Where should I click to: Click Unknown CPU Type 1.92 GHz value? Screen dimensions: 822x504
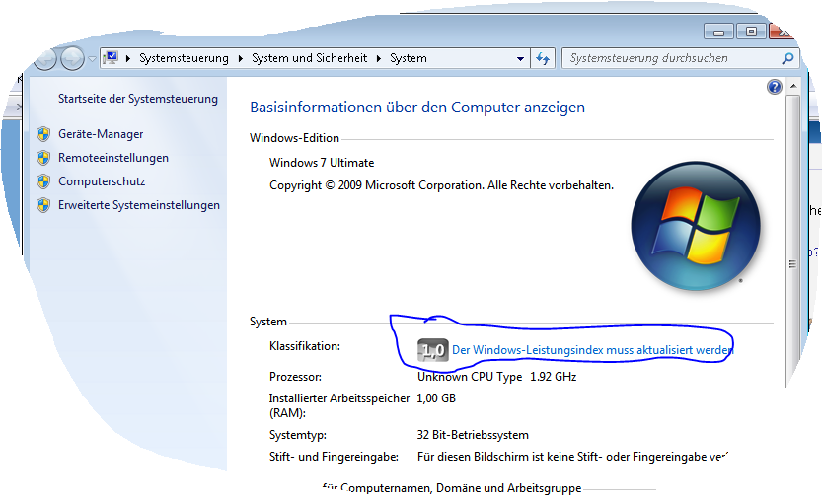point(497,377)
